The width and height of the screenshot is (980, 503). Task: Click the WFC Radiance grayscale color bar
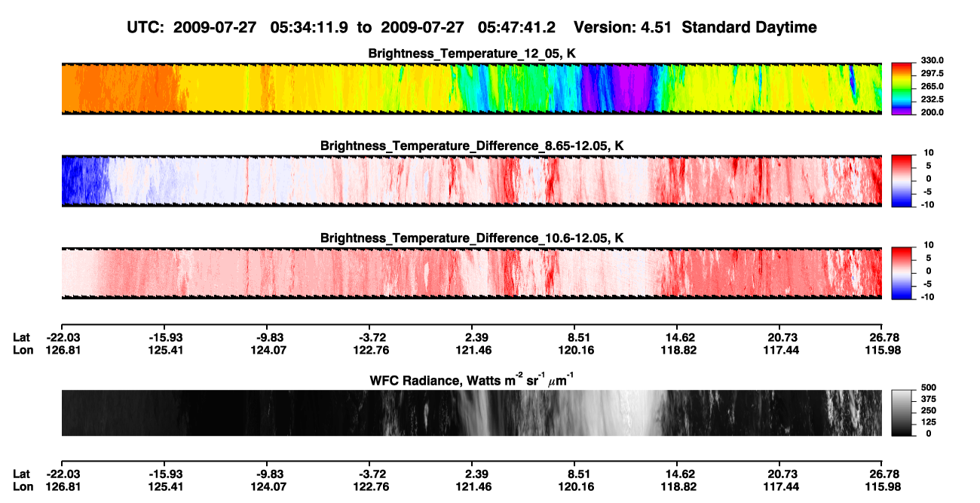tap(902, 413)
